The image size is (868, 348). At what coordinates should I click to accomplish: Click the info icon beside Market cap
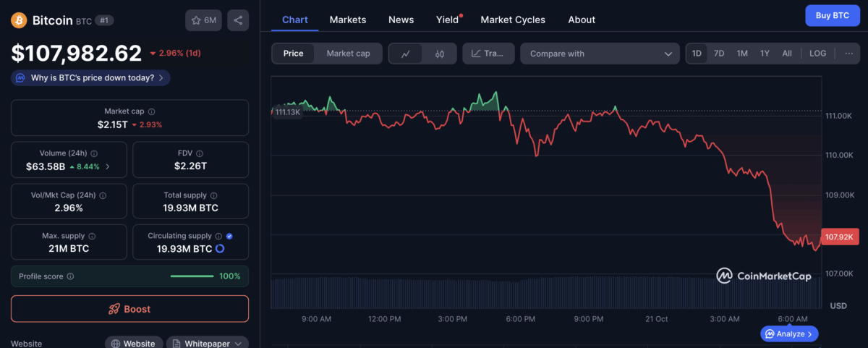[x=151, y=111]
